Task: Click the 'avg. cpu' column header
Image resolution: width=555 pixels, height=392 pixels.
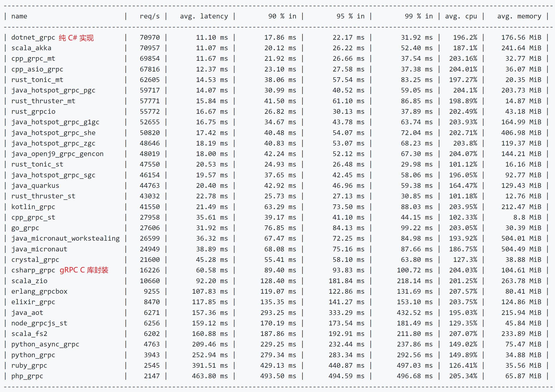Action: pos(461,17)
